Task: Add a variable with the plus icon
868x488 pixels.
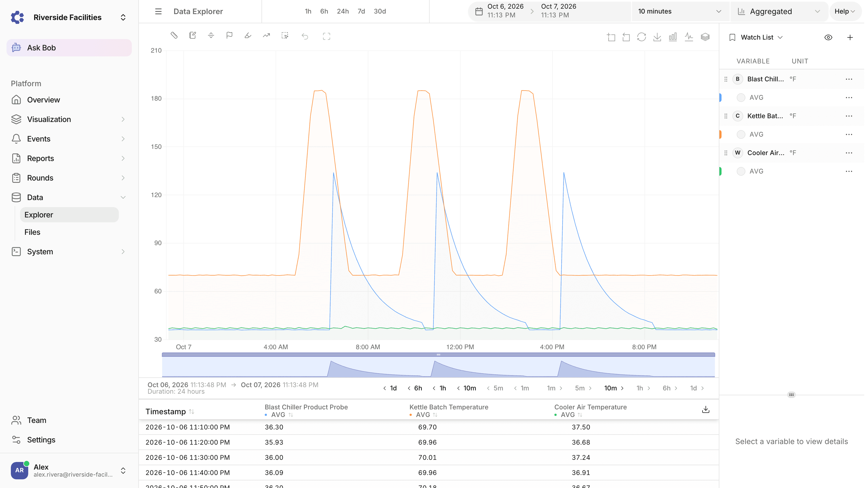Action: 850,37
